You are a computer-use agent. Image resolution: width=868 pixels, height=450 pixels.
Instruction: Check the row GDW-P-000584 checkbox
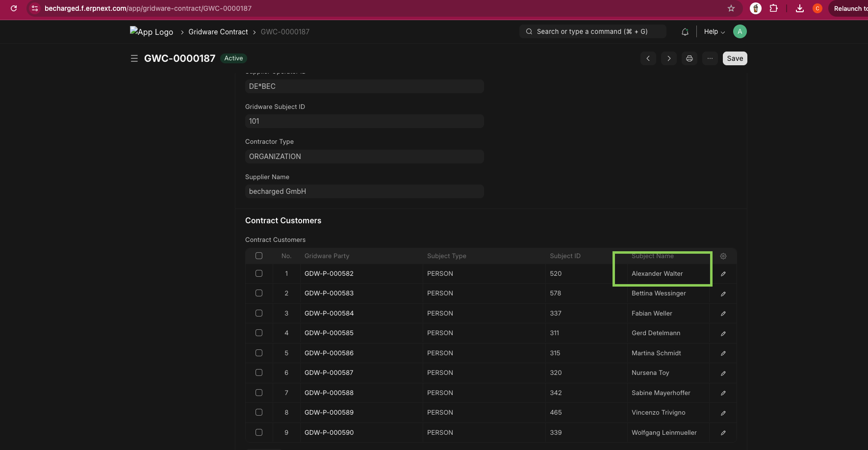(259, 313)
